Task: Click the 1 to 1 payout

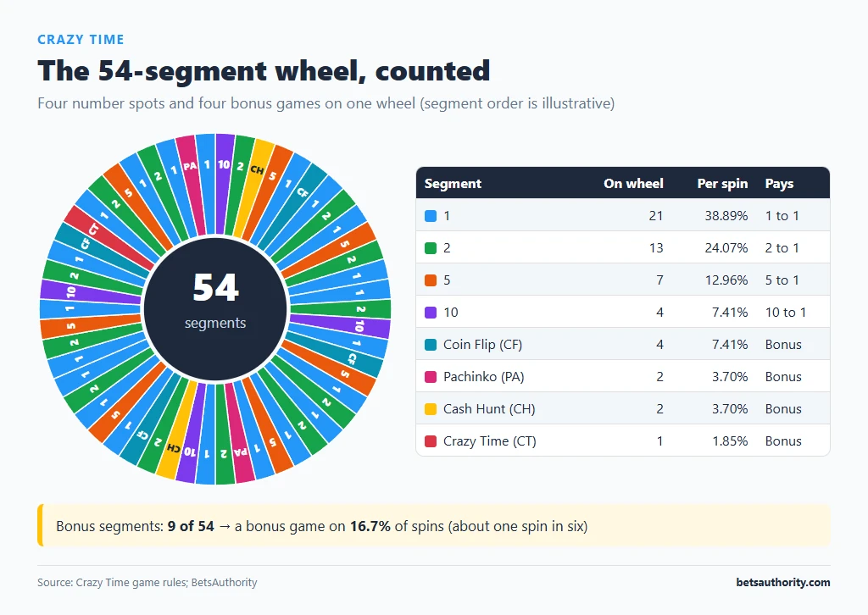Action: pos(782,216)
